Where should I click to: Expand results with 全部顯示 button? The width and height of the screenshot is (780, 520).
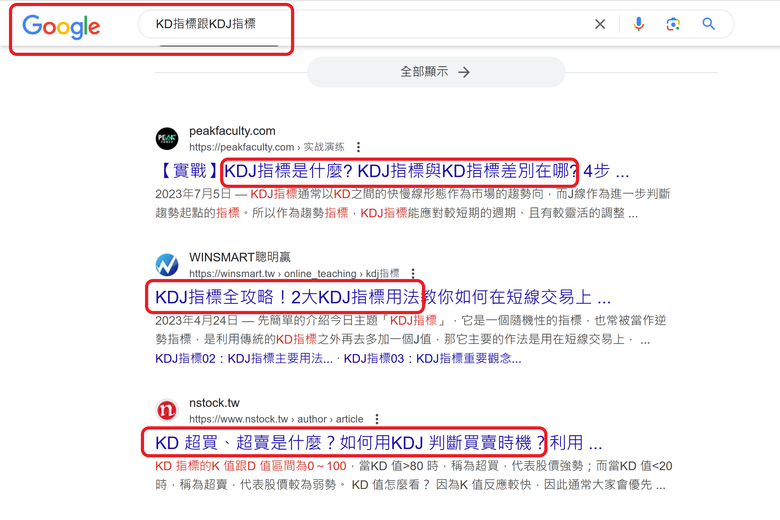pos(436,72)
